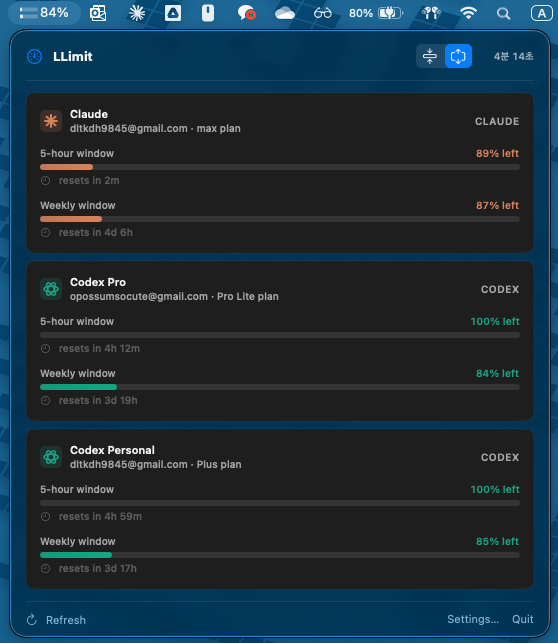Click the mouse device menu bar icon
This screenshot has height=643, width=558.
click(x=208, y=13)
